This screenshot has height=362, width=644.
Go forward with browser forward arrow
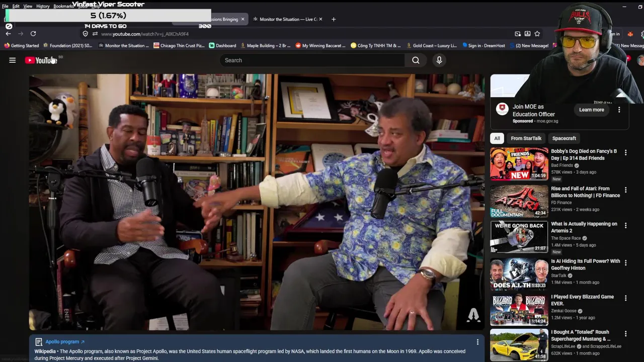(21, 34)
